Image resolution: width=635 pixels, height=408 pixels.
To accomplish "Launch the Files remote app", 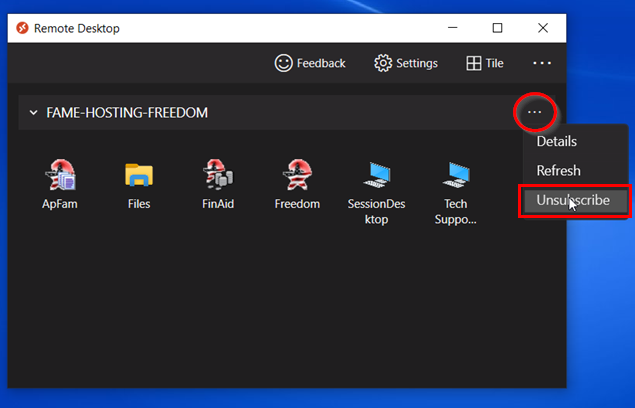I will tap(139, 184).
